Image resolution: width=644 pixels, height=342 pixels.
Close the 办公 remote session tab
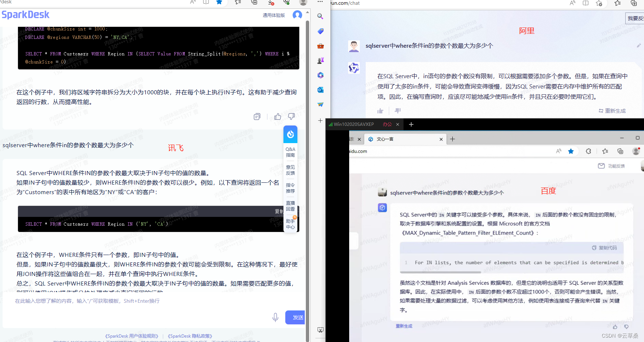(398, 124)
